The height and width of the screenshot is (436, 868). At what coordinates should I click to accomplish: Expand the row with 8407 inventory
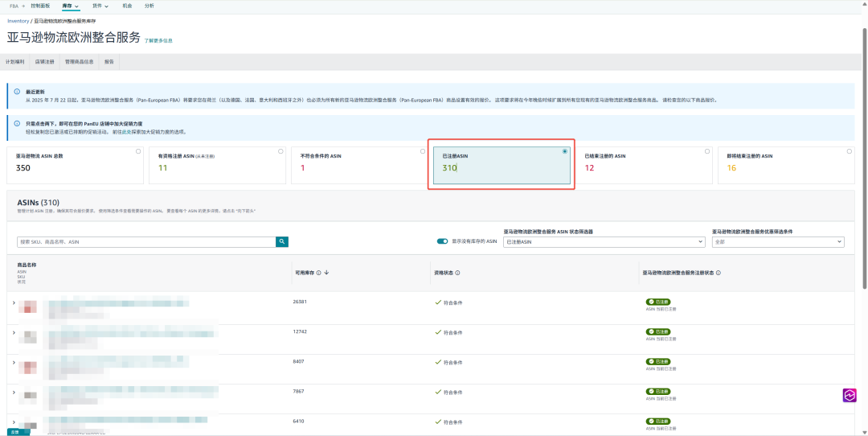click(14, 362)
